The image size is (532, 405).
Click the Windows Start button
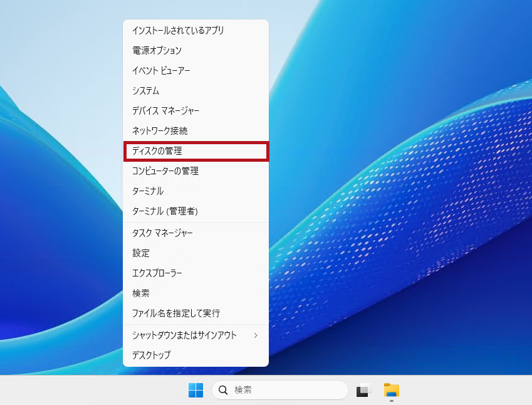196,390
